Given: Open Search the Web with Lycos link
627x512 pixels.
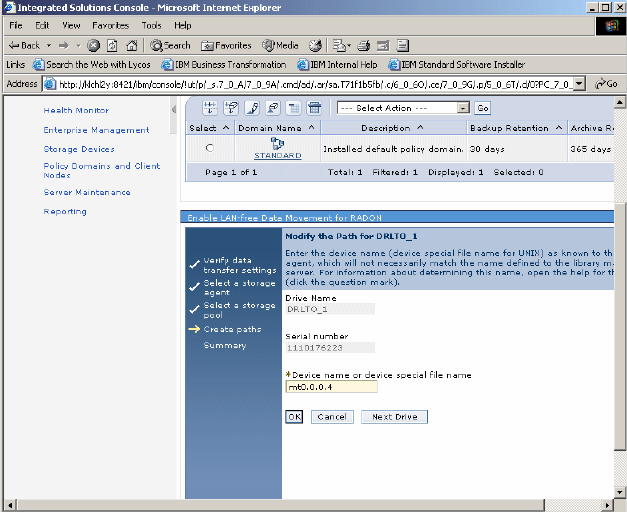Looking at the screenshot, I should [x=92, y=65].
